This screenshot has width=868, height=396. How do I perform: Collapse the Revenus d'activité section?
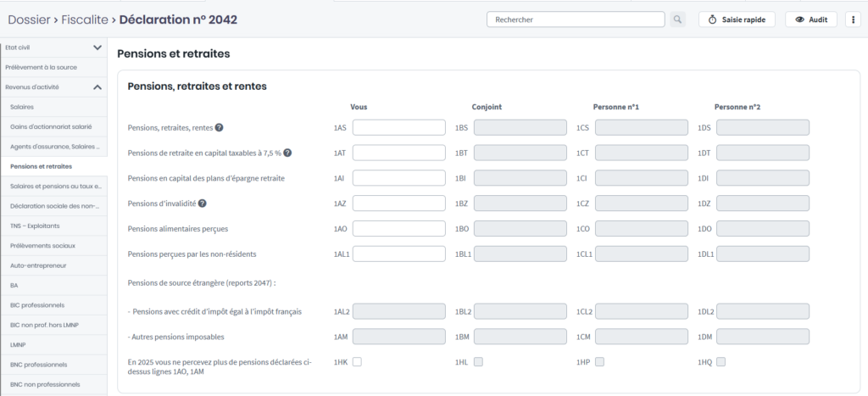click(x=97, y=86)
